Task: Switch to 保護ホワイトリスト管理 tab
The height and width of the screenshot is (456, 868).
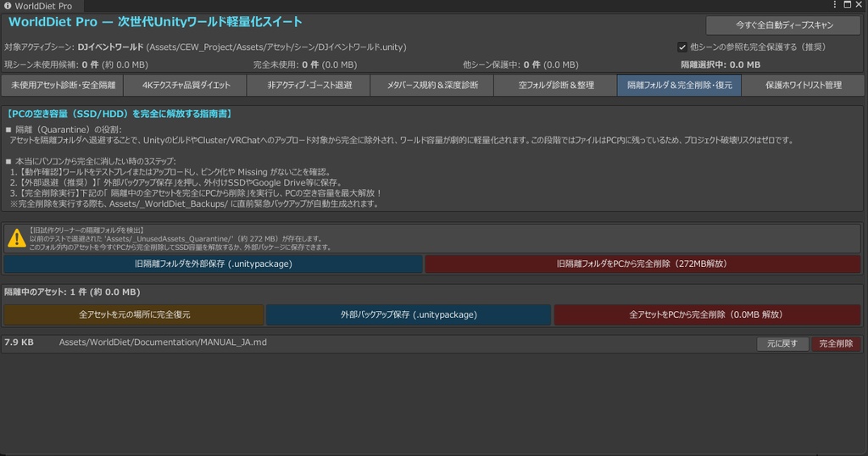Action: pos(804,86)
